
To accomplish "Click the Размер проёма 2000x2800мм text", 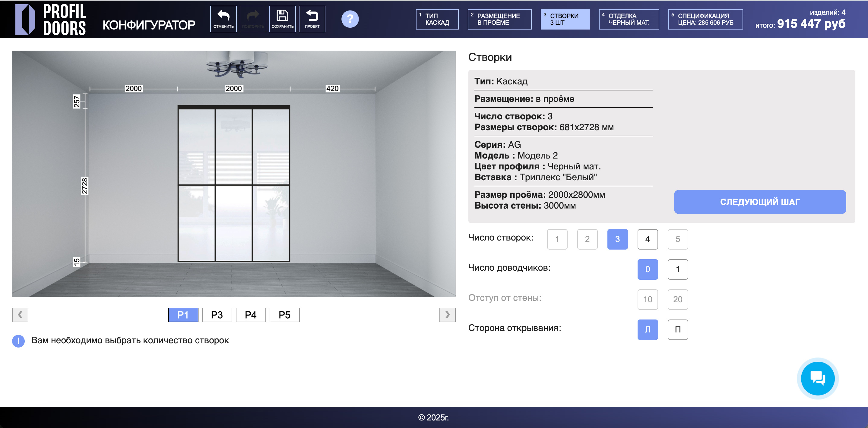I will pos(540,195).
